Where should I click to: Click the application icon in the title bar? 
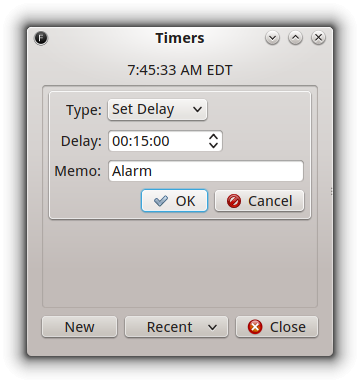pos(41,38)
